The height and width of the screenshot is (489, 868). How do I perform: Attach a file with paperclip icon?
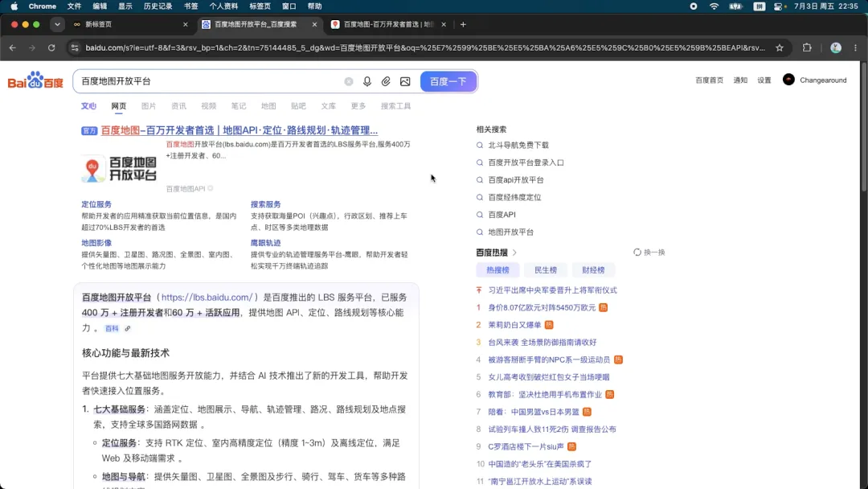coord(386,81)
